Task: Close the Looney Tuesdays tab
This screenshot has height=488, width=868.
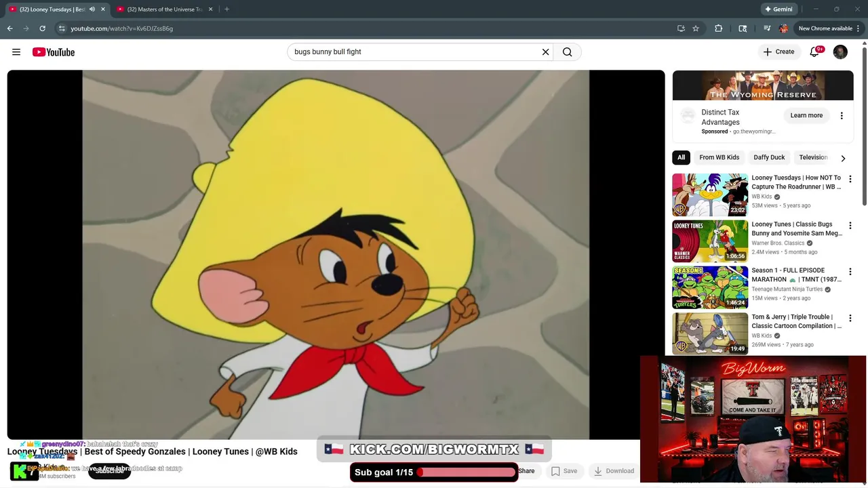Action: click(103, 9)
